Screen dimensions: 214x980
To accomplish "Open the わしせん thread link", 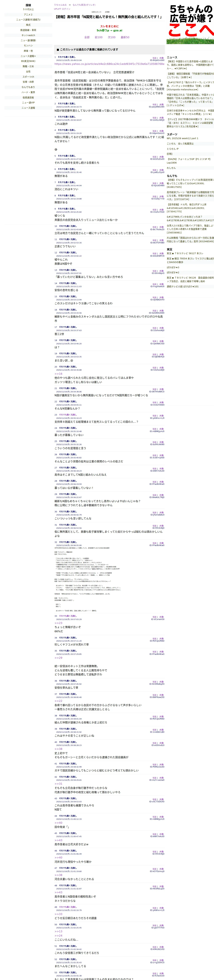I will point(171,168).
